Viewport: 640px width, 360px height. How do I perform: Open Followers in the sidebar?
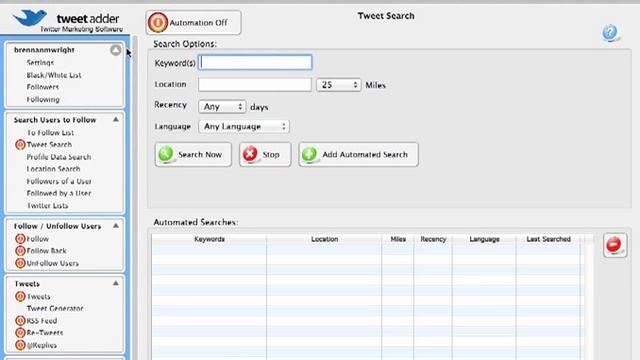point(42,87)
